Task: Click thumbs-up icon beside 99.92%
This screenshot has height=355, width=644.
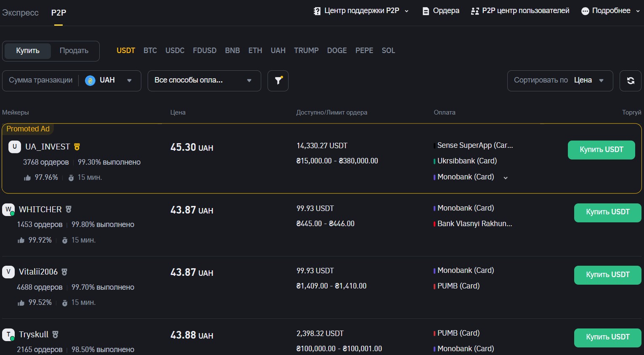Action: coord(21,240)
